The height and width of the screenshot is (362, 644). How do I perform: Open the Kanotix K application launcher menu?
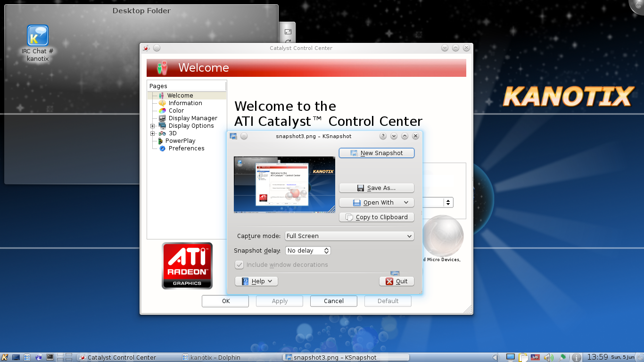click(5, 357)
